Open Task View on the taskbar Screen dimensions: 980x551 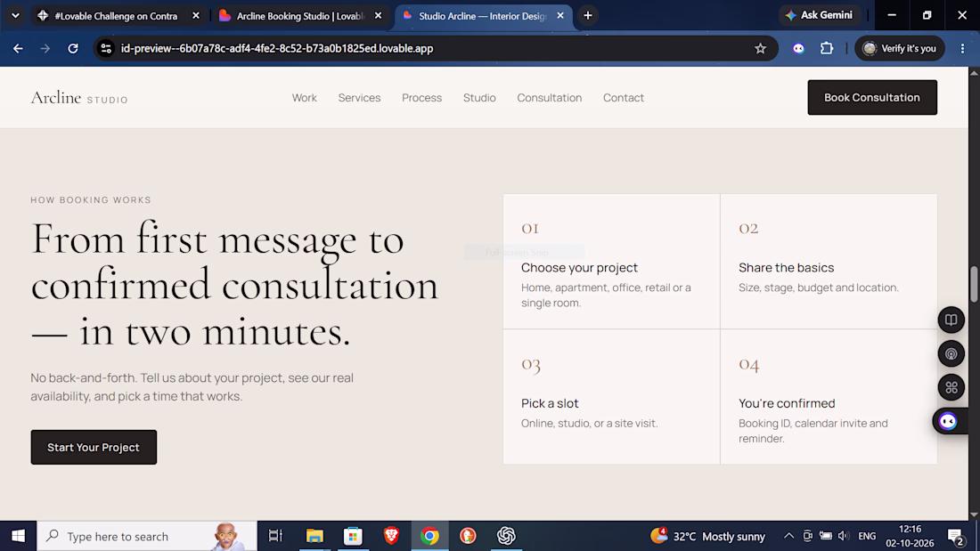[275, 536]
